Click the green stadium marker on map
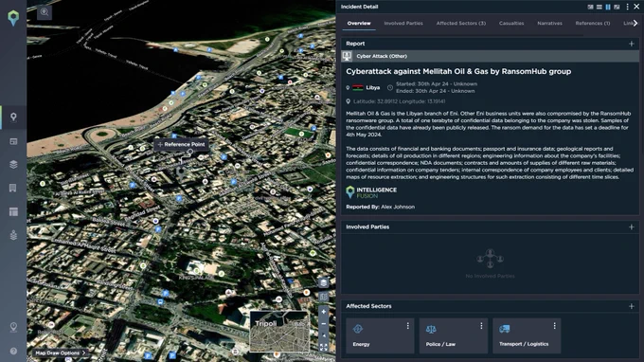 point(301,134)
